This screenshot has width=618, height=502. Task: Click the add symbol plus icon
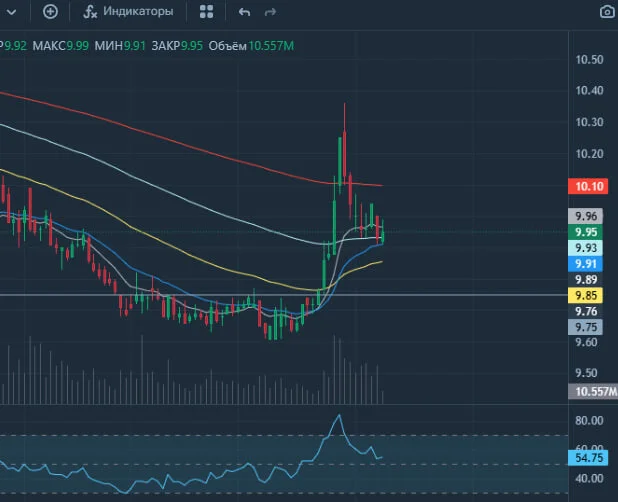tap(50, 11)
